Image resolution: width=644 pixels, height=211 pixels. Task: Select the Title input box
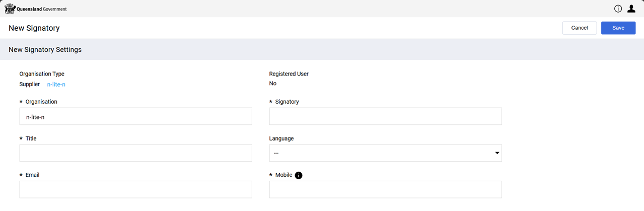(135, 153)
